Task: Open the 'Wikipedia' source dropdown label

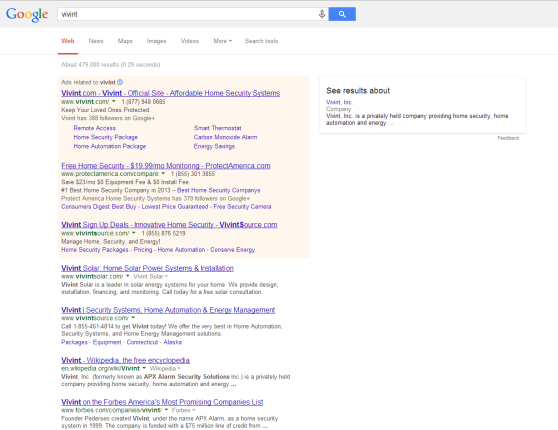Action: 165,368
